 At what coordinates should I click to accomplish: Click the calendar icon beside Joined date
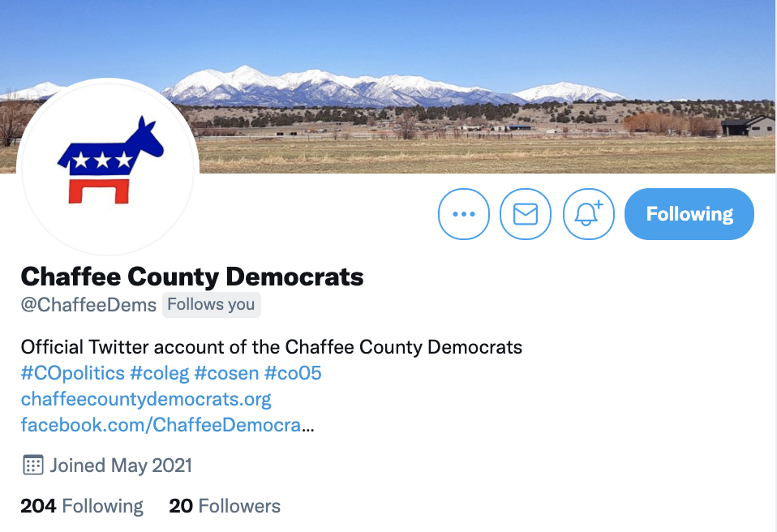tap(33, 466)
